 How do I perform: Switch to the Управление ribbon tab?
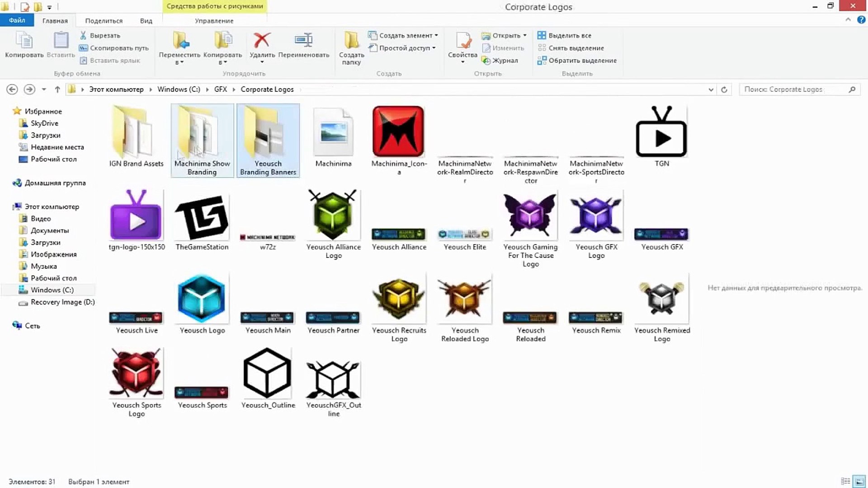[x=214, y=21]
